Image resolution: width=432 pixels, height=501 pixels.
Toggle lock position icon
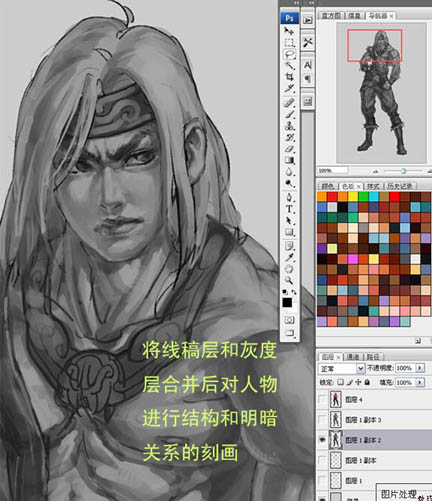tap(358, 382)
